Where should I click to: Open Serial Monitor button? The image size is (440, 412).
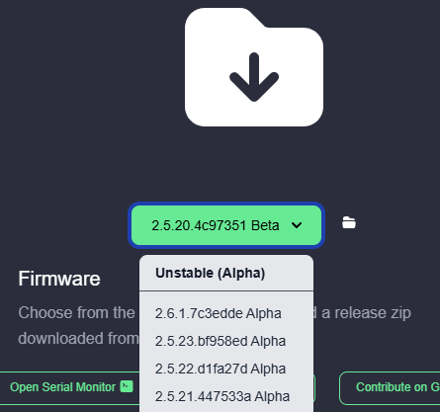pyautogui.click(x=72, y=388)
